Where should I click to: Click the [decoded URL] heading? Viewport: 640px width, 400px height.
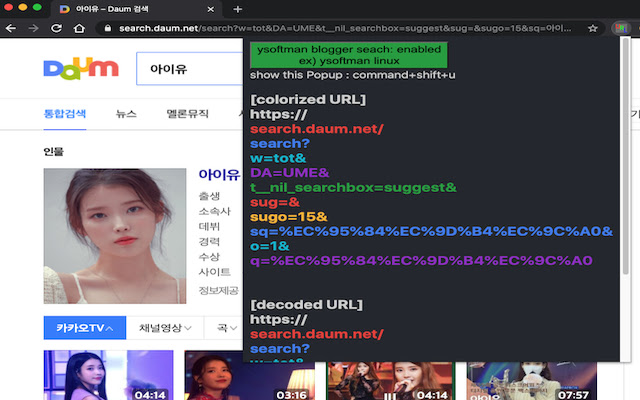coord(307,305)
